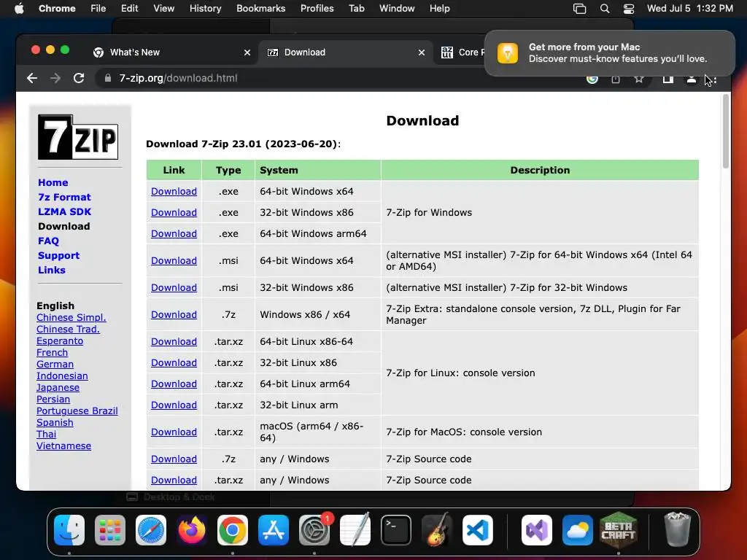Switch language to German
The height and width of the screenshot is (560, 747).
[x=55, y=365]
